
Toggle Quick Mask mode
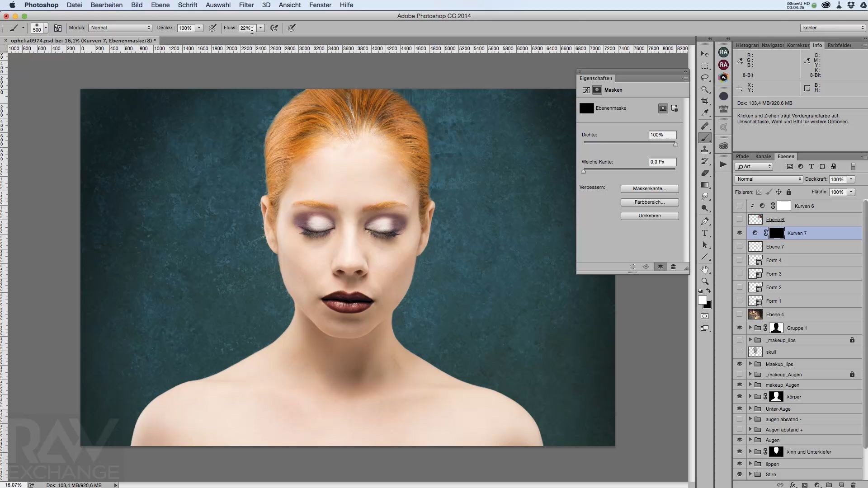[x=705, y=316]
